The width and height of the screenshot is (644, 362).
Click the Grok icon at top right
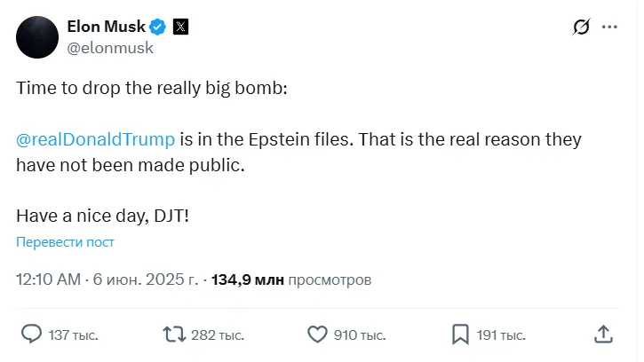(x=581, y=28)
